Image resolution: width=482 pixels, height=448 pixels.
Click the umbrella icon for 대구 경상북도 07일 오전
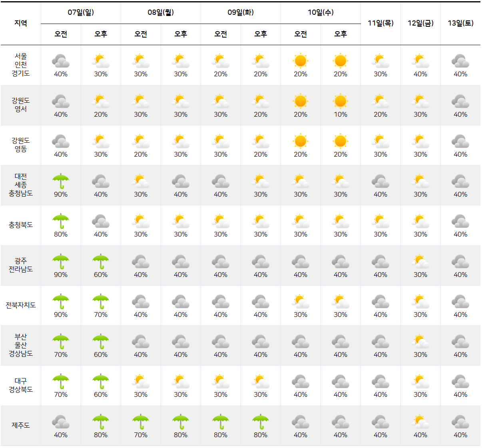click(x=61, y=381)
